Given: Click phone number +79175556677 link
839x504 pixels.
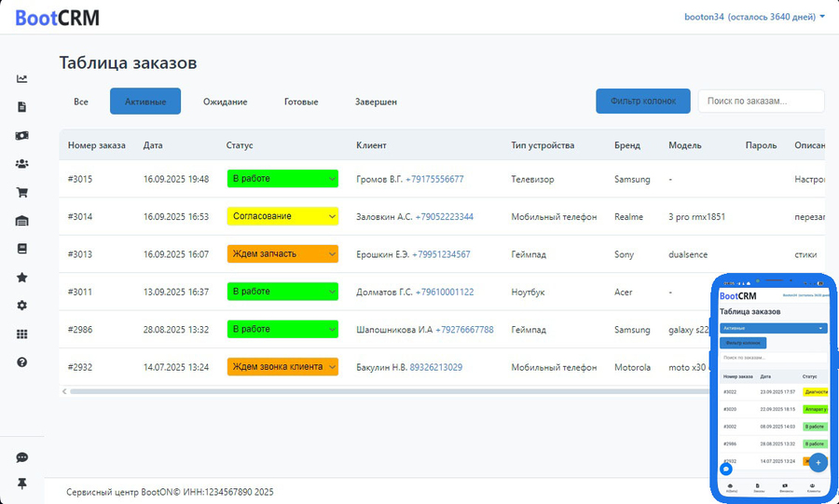Looking at the screenshot, I should click(434, 179).
